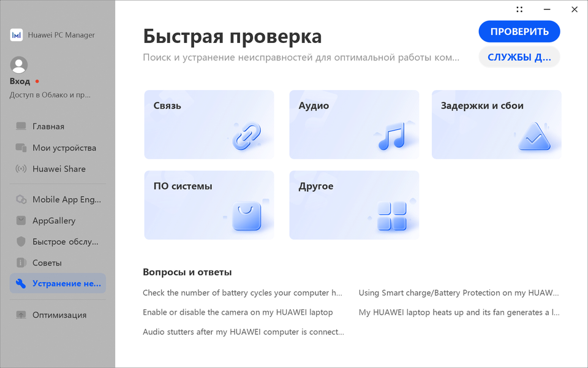Click the Huawei PC Manager logo icon
This screenshot has width=588, height=368.
tap(16, 35)
